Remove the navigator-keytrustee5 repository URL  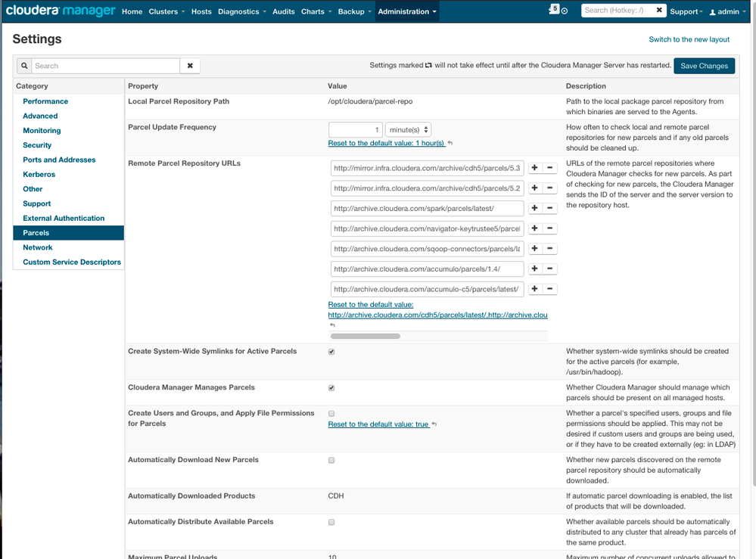tap(549, 228)
